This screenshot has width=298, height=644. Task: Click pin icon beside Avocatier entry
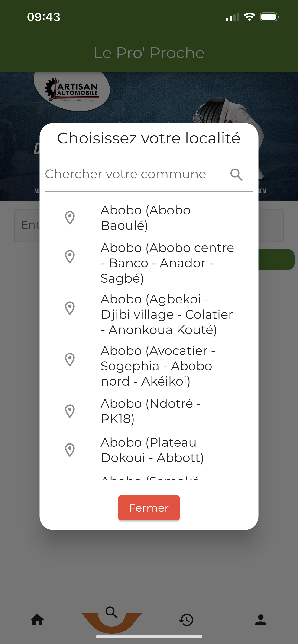[70, 360]
